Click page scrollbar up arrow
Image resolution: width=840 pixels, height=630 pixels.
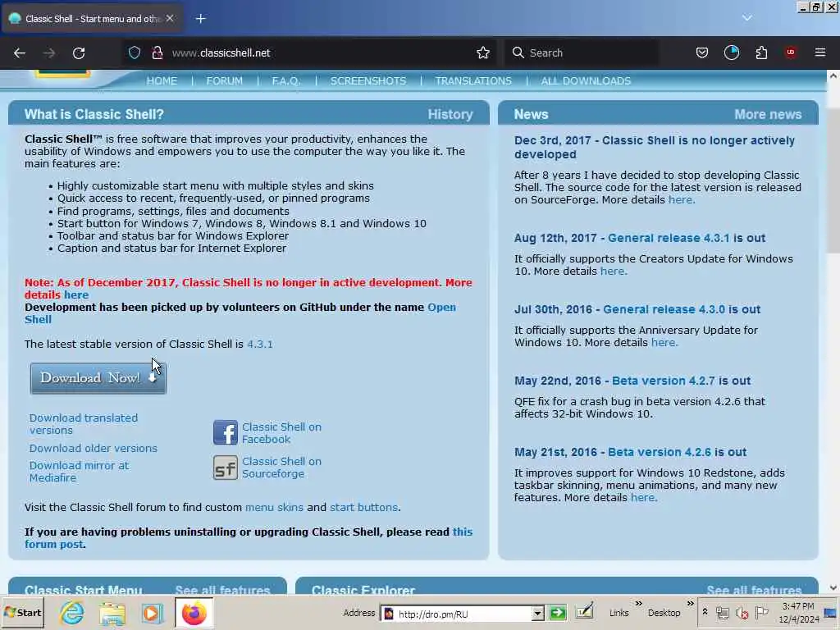(x=833, y=76)
